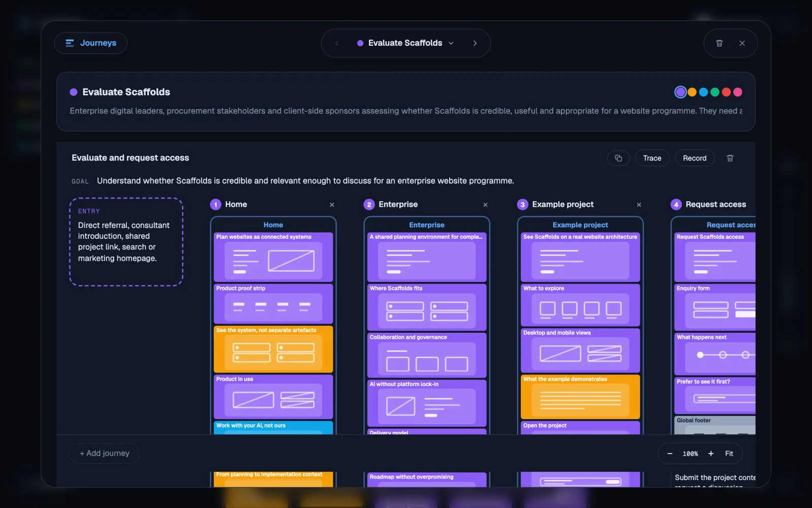Edit the Evaluate Scaffolds title text

pyautogui.click(x=126, y=92)
